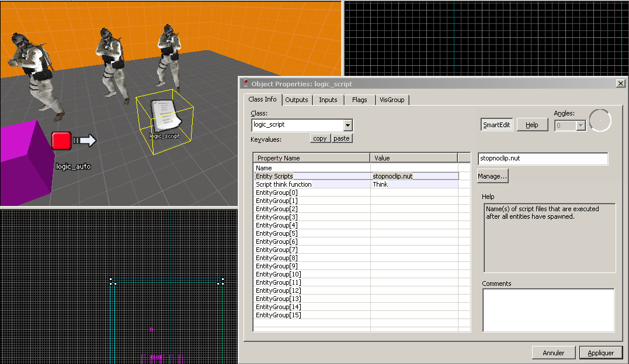Viewport: 629px width, 364px height.
Task: Select the logic_script paper icon in viewport
Action: point(164,117)
